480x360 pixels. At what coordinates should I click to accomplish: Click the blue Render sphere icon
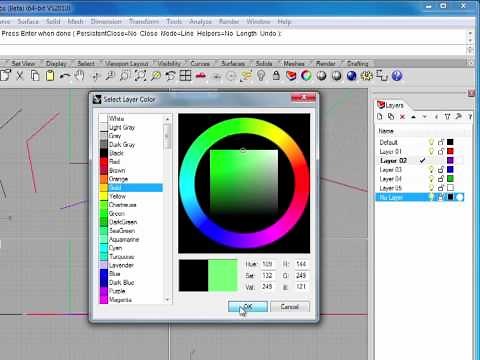pos(352,76)
